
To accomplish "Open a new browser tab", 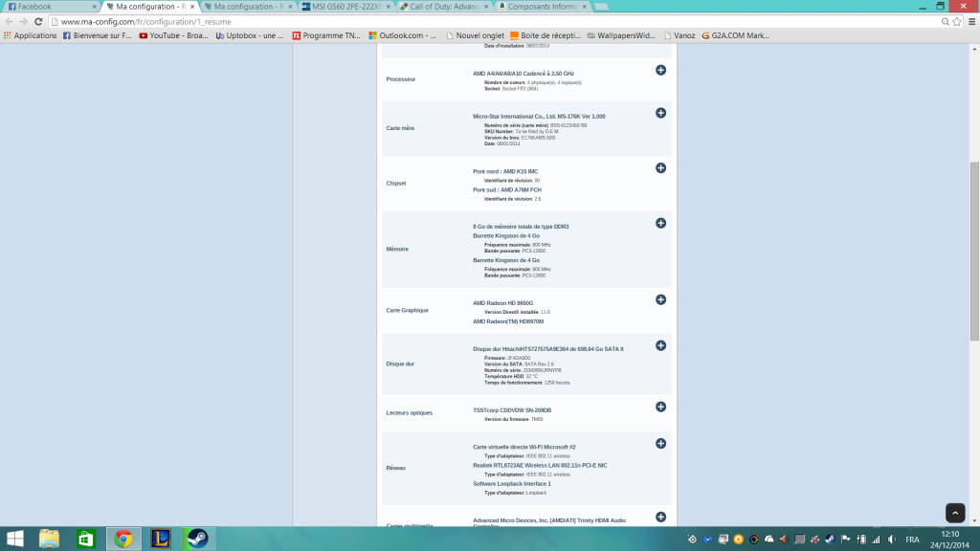I will [601, 7].
